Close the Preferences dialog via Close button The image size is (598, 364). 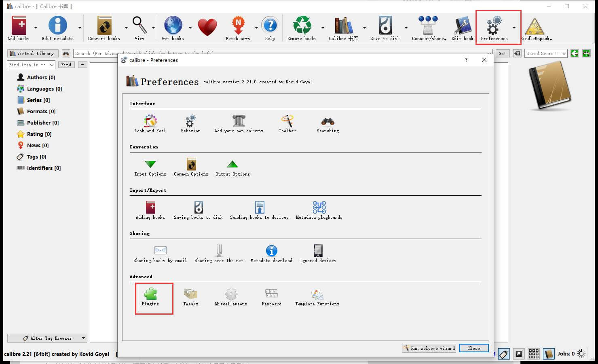click(x=474, y=348)
